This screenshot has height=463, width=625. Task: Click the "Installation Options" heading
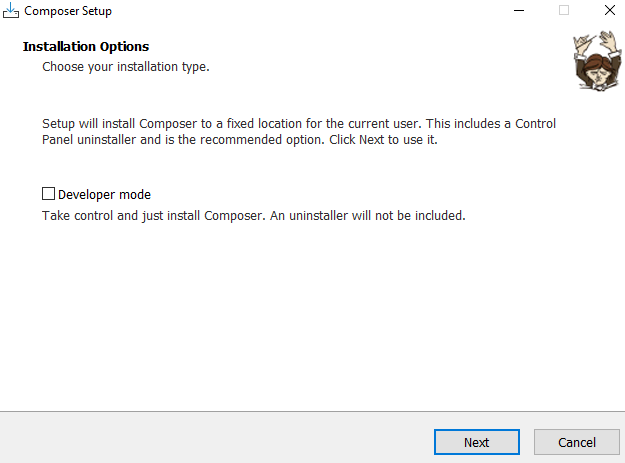point(85,47)
